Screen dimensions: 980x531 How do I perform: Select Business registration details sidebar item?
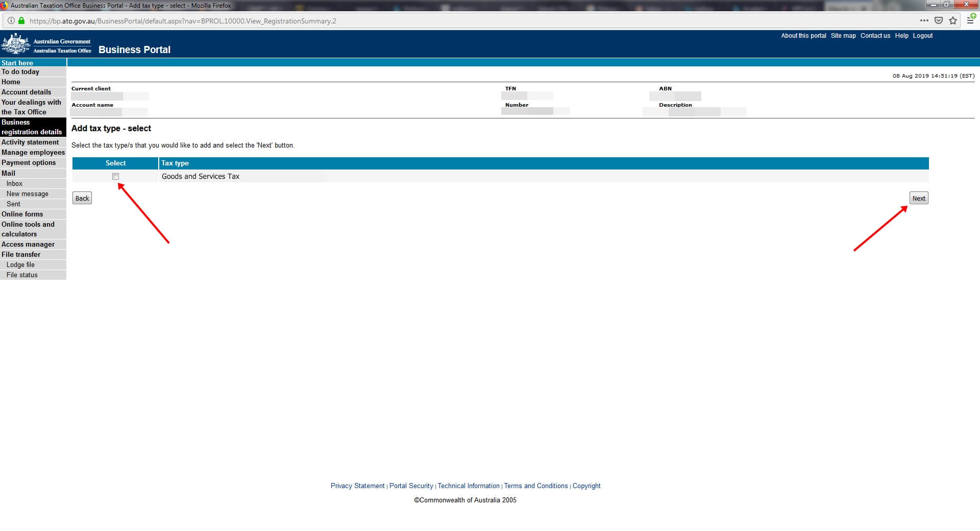(33, 127)
